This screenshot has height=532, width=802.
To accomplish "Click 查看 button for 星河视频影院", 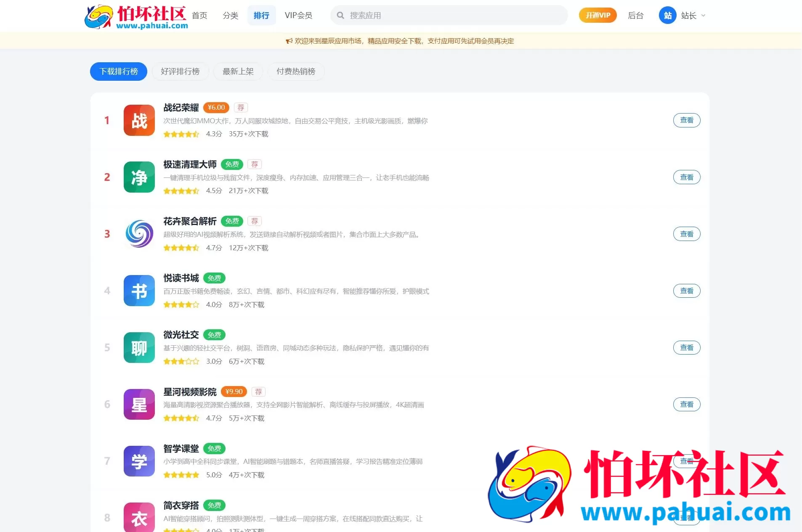I will [687, 404].
